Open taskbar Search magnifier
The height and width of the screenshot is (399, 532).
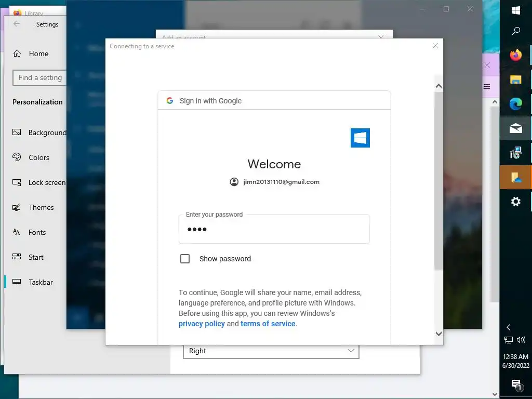point(516,31)
